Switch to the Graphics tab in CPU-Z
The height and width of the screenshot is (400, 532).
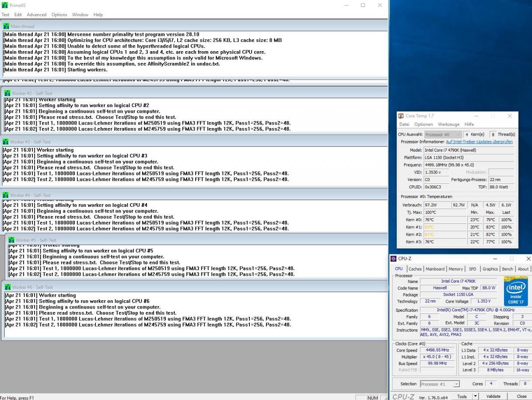[x=490, y=269]
